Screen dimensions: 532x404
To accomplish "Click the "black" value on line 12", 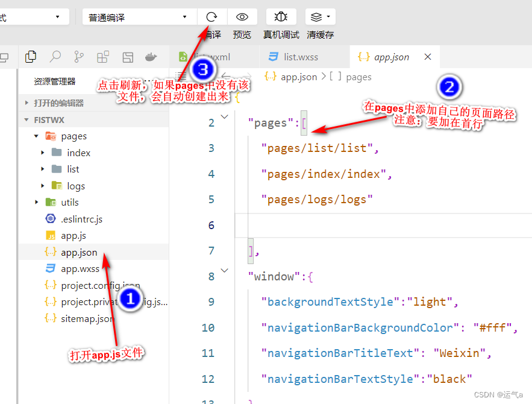I will (449, 379).
